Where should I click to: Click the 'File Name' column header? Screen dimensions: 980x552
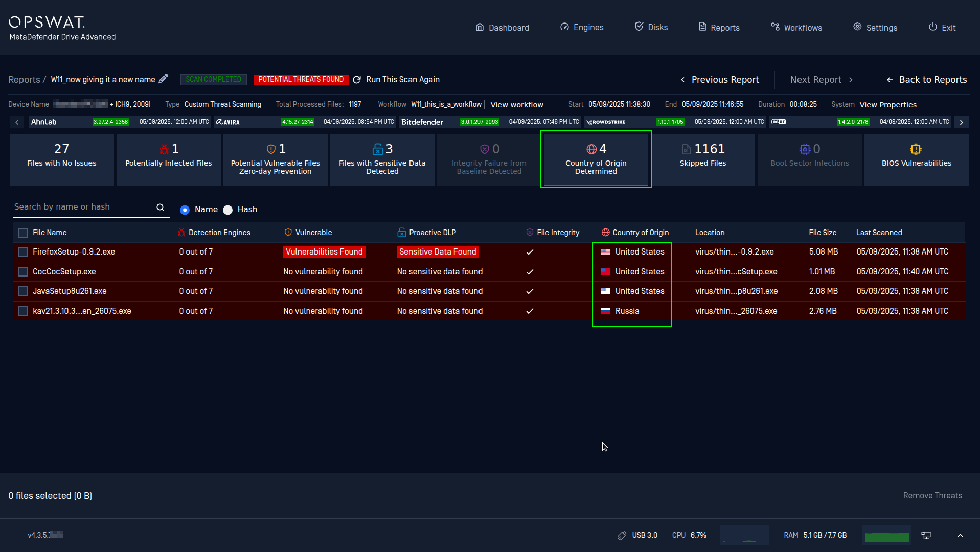[50, 233]
